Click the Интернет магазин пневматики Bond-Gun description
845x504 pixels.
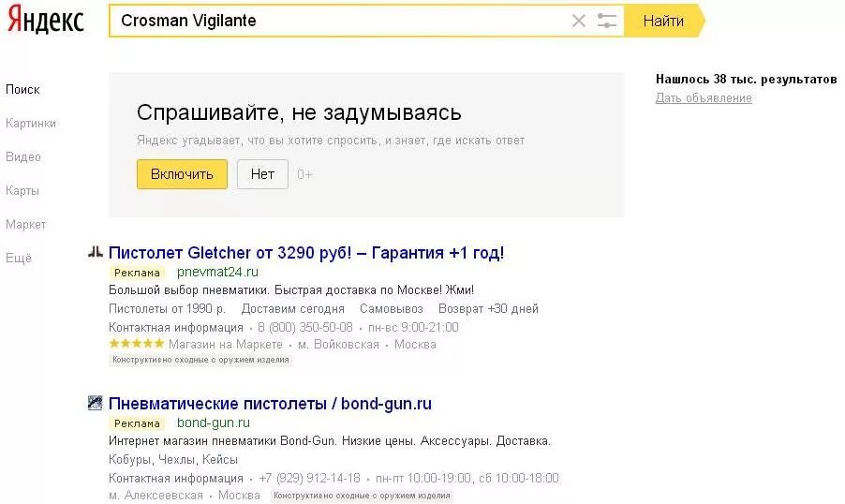(330, 441)
